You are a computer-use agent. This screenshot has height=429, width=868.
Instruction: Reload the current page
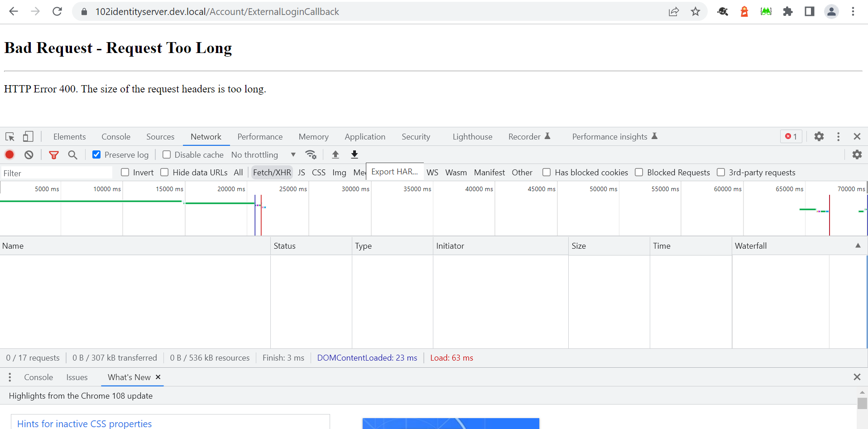tap(57, 11)
